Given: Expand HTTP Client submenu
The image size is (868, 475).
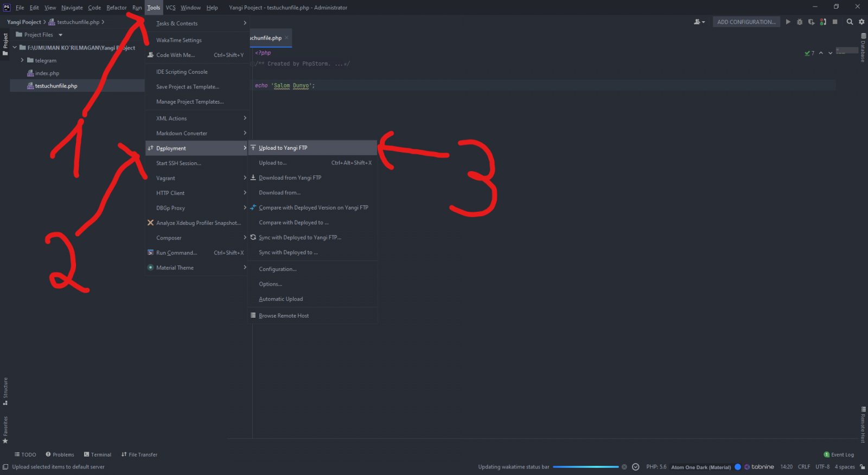Looking at the screenshot, I should 197,193.
